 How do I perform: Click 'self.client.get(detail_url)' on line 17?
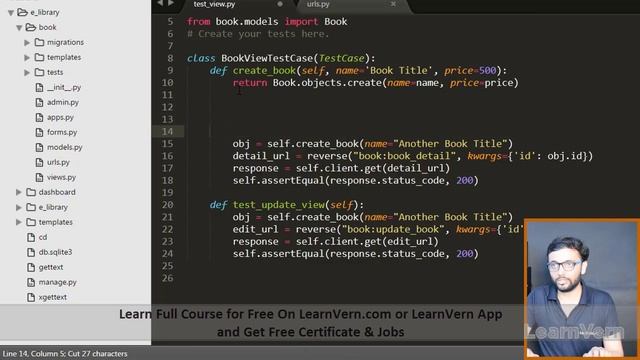point(373,168)
